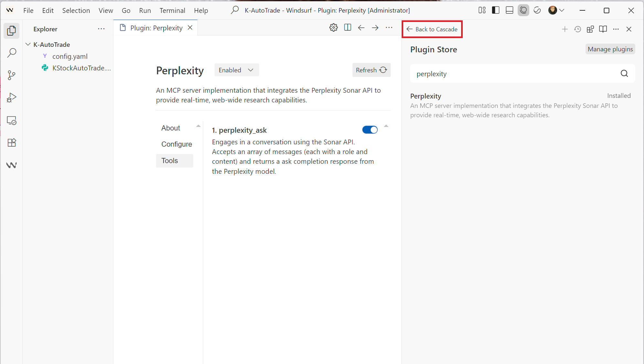The height and width of the screenshot is (364, 644).
Task: Click Explorer more actions ellipsis
Action: point(101,29)
